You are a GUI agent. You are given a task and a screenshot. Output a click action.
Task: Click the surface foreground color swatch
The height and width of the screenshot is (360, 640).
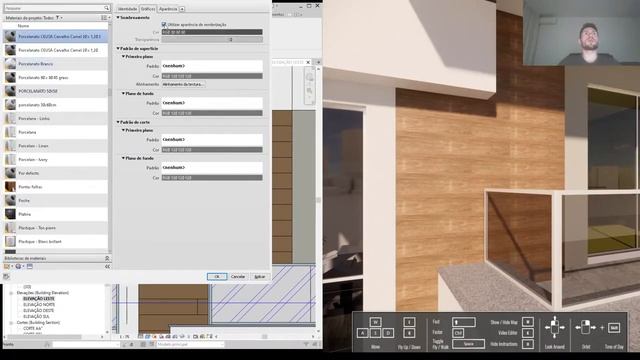212,76
